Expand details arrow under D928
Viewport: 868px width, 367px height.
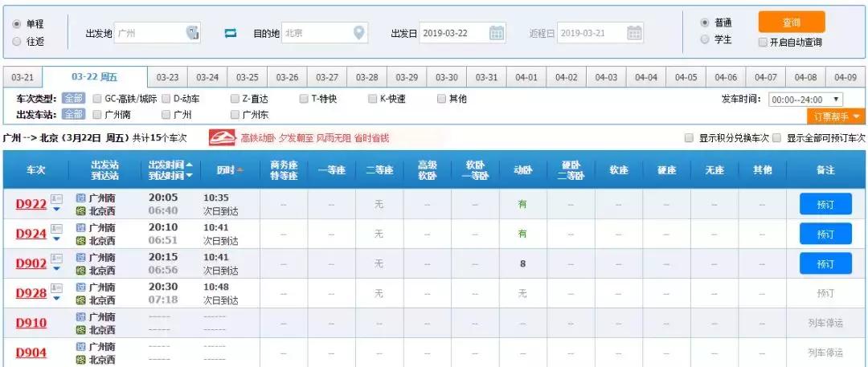tap(56, 299)
